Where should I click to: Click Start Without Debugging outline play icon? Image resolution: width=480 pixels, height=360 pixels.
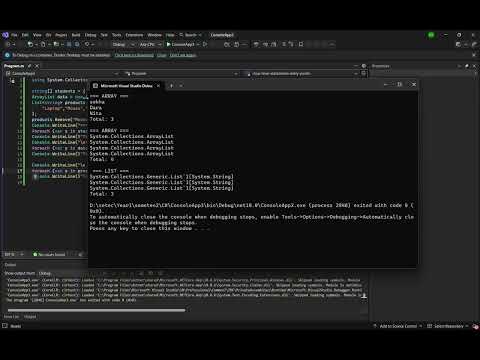point(205,44)
